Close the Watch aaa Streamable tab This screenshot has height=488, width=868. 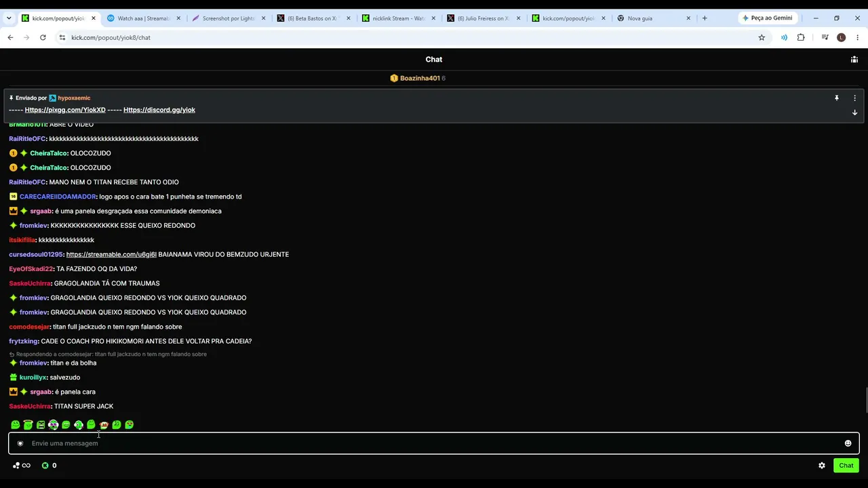[x=179, y=18]
